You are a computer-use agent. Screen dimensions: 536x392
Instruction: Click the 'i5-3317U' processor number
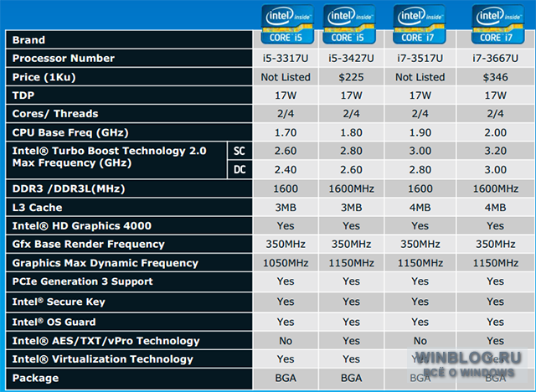point(286,59)
